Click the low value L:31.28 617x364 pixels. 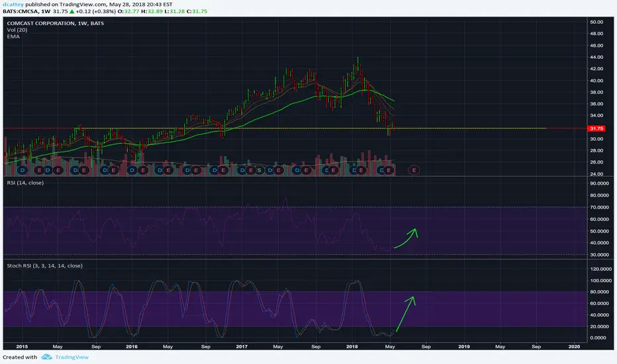click(x=174, y=11)
